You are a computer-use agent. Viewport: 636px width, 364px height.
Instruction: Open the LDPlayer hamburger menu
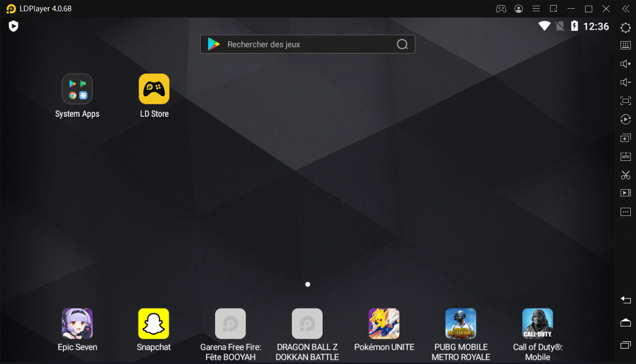536,9
